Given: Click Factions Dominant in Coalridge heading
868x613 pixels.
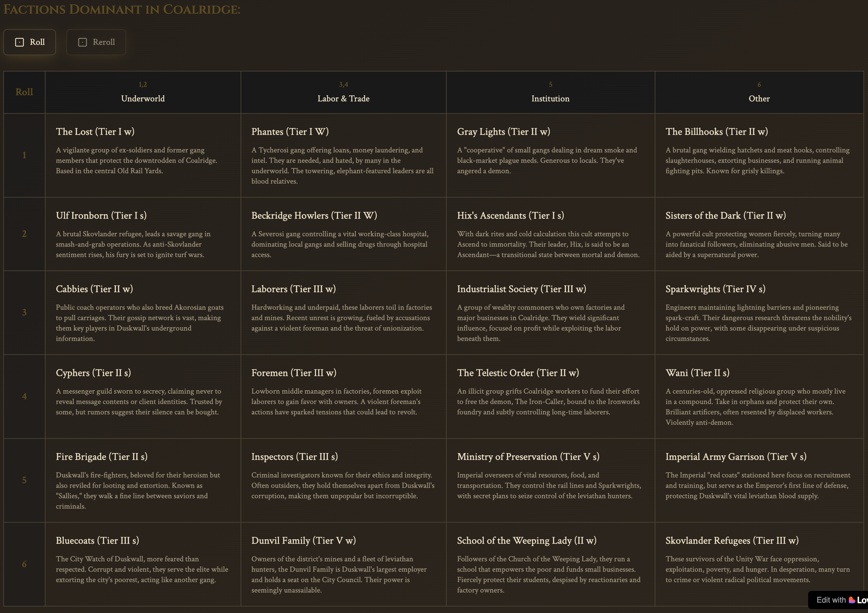Looking at the screenshot, I should (x=122, y=9).
